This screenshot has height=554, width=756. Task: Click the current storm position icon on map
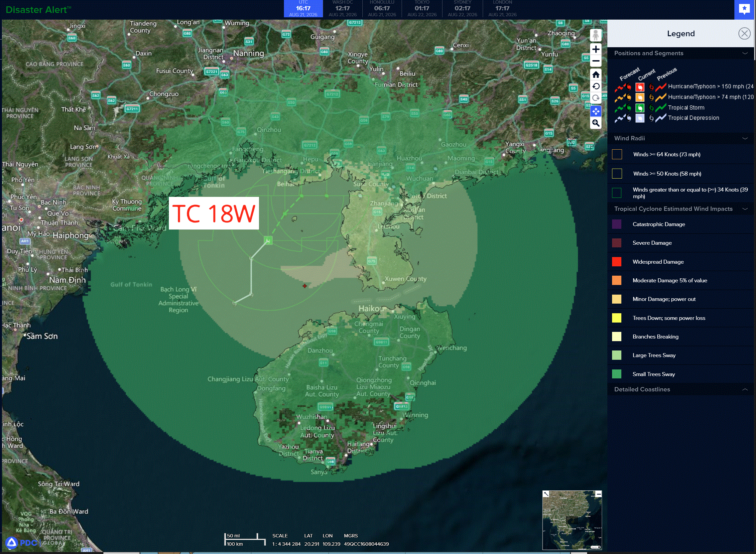point(268,240)
